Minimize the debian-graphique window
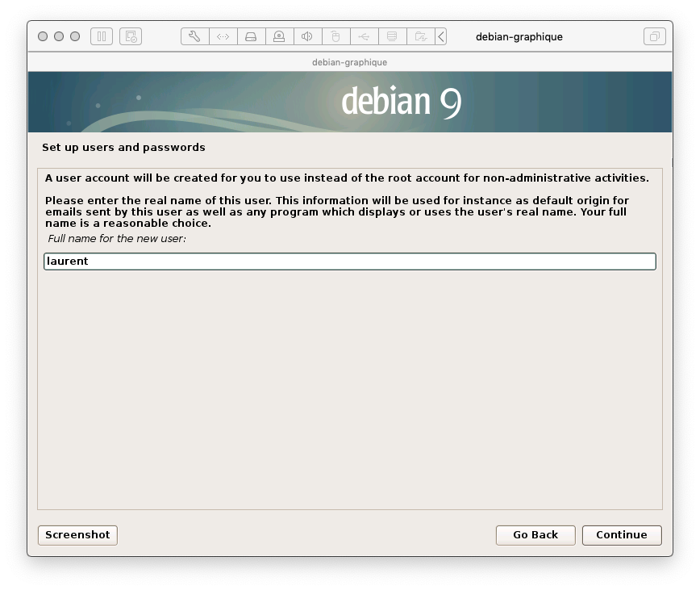700x590 pixels. 59,36
